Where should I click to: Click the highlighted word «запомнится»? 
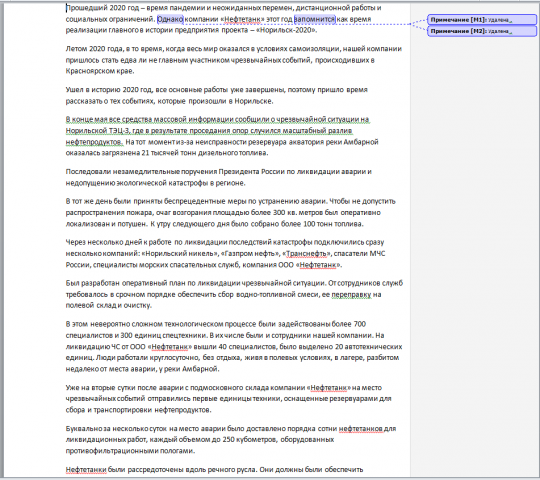click(314, 19)
